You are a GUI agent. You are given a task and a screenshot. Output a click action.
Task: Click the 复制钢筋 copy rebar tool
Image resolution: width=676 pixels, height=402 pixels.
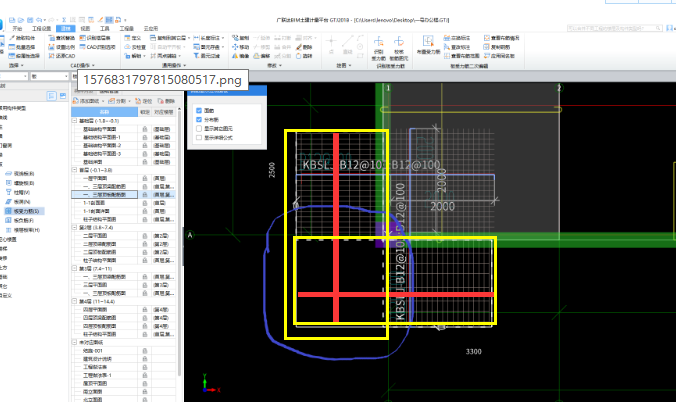tap(497, 47)
